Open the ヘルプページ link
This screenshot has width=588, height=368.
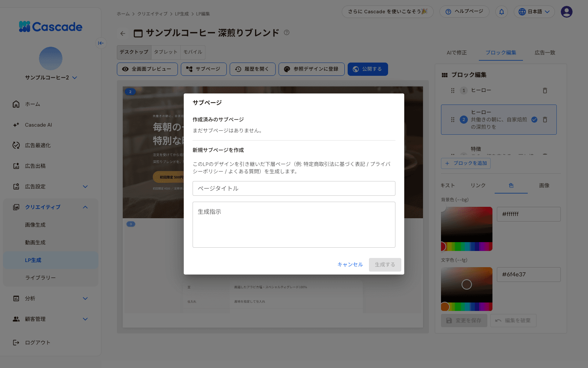pos(464,12)
